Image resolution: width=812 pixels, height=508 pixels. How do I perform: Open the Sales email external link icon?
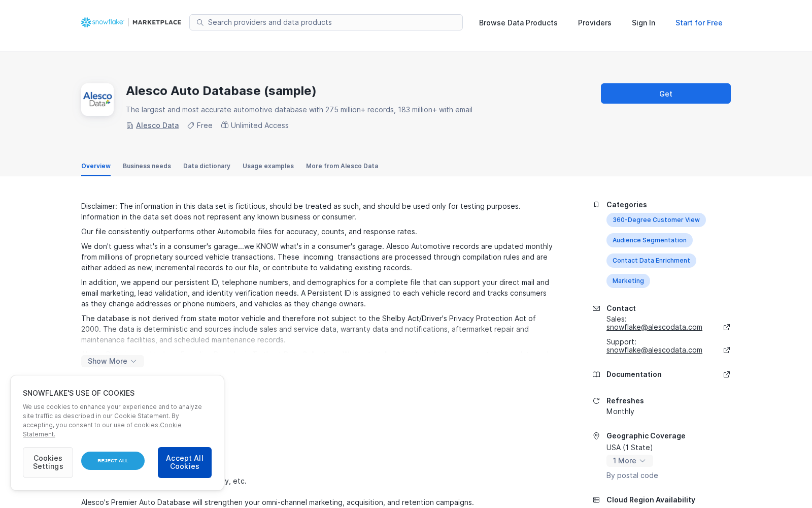pyautogui.click(x=727, y=327)
